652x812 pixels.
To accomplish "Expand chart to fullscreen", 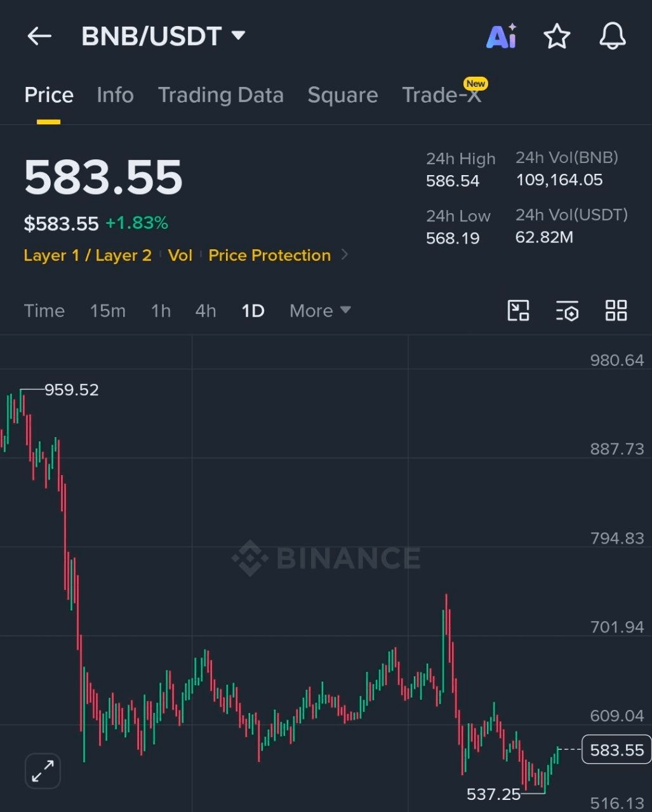I will (43, 771).
